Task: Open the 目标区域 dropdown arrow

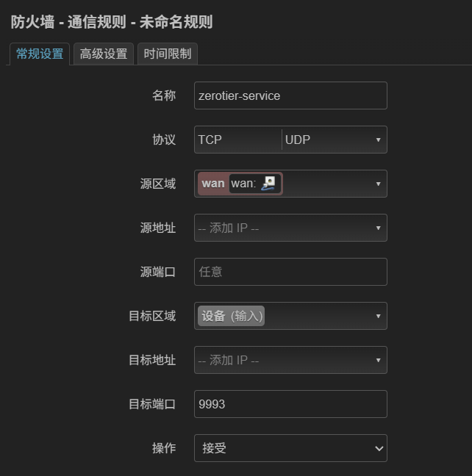Action: (x=378, y=316)
